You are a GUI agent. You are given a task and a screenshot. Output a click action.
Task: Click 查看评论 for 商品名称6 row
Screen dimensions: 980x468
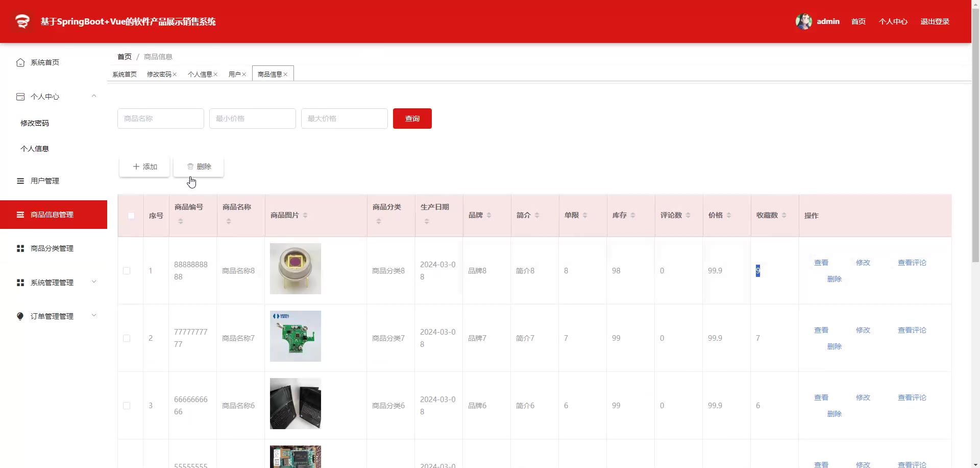click(x=912, y=397)
